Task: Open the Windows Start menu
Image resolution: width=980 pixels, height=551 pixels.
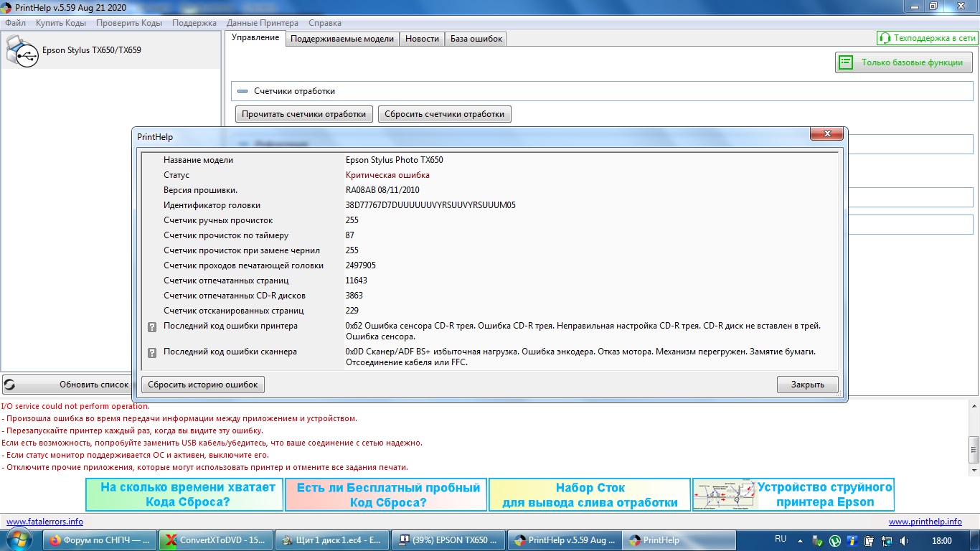Action: point(19,540)
